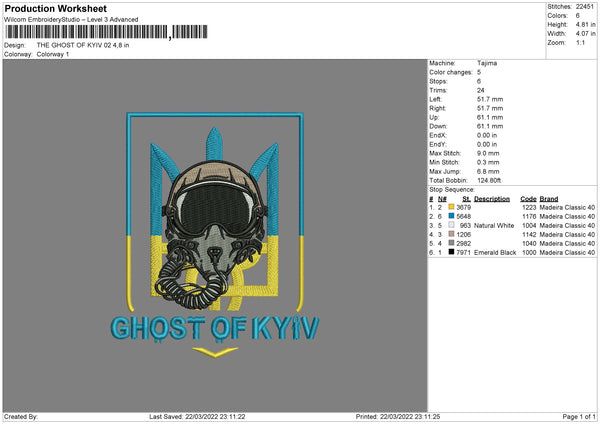Image resolution: width=600 pixels, height=424 pixels.
Task: Click the Height value 4.81 in
Action: coord(585,24)
